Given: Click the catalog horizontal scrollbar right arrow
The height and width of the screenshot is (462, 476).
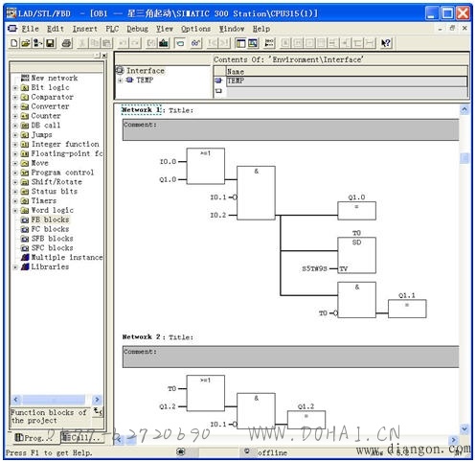Looking at the screenshot, I should tap(97, 400).
